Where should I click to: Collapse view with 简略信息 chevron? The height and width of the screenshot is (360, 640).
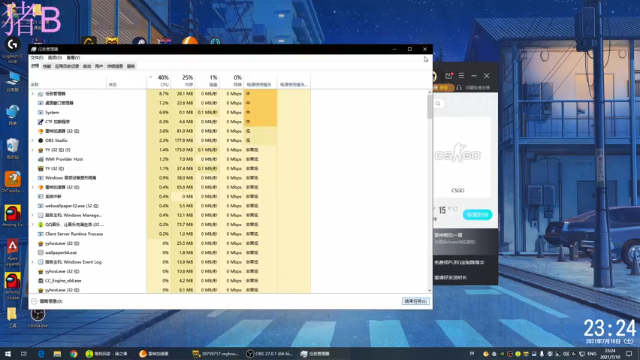click(34, 301)
